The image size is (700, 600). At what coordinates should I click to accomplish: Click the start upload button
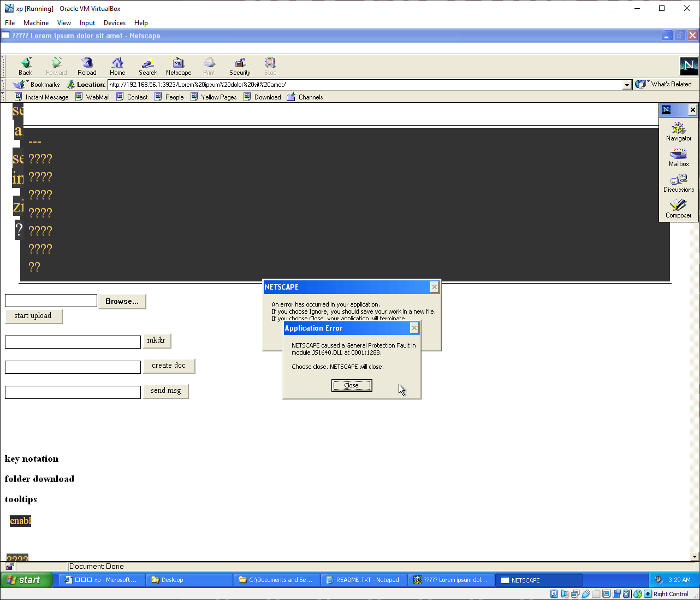pos(33,316)
